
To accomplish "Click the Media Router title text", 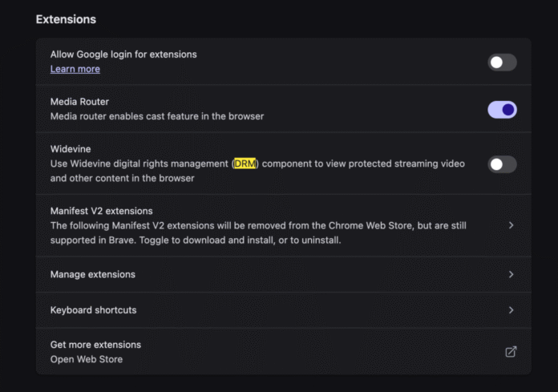I will (79, 102).
